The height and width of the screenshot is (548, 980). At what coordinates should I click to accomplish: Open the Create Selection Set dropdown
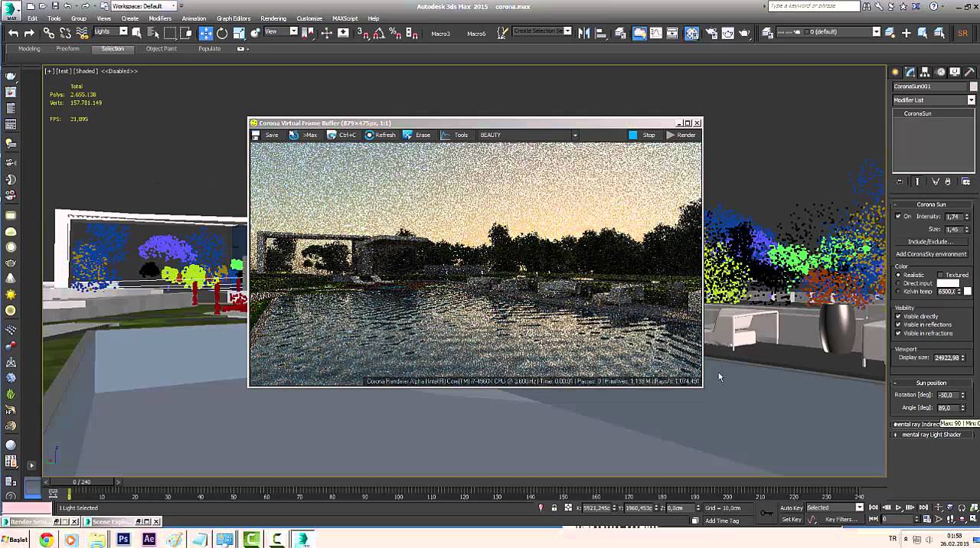click(542, 31)
